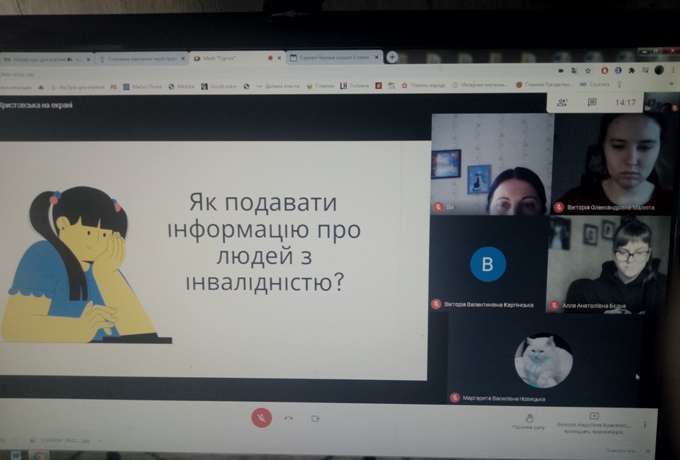
Task: Click the blue round extension icon
Action: (x=618, y=70)
